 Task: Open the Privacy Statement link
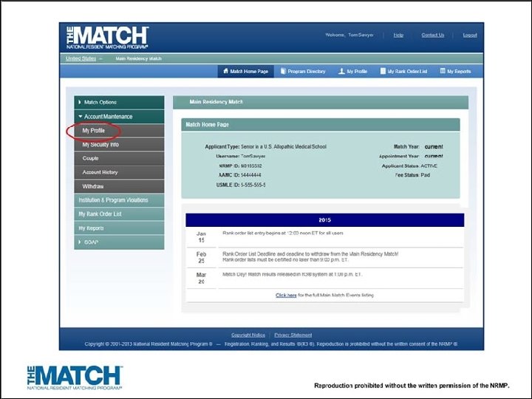pos(293,335)
